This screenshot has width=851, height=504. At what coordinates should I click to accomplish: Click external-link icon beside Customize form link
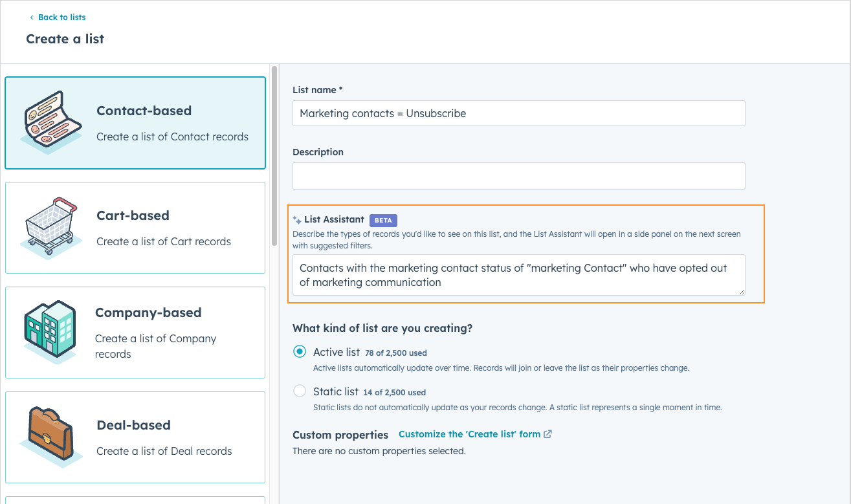[x=547, y=434]
